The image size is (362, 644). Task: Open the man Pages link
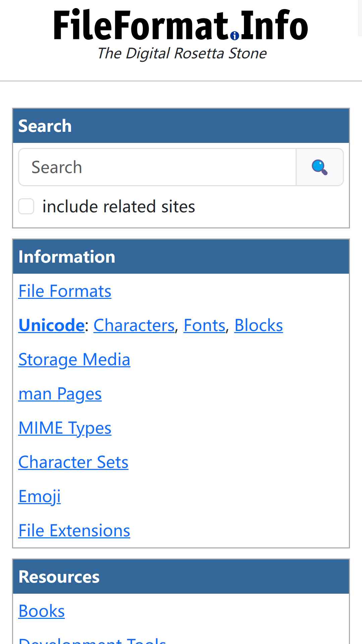[60, 394]
